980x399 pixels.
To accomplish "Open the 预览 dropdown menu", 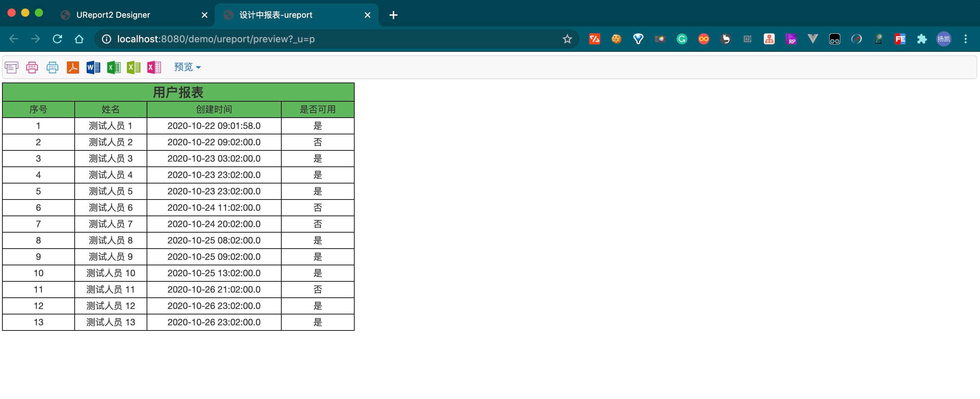I will coord(187,67).
